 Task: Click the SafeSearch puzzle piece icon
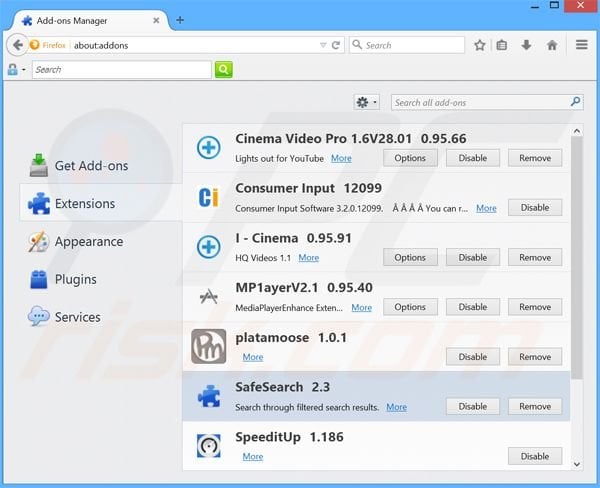(209, 396)
